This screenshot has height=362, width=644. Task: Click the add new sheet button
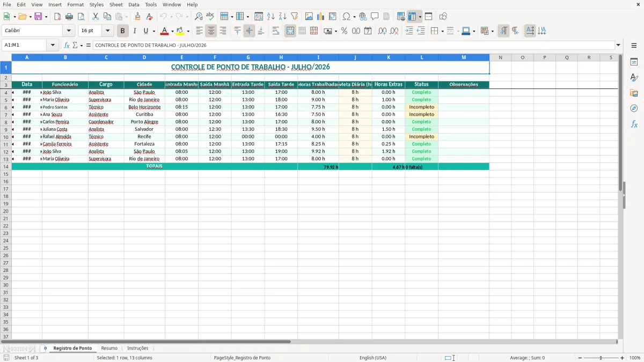click(x=45, y=348)
